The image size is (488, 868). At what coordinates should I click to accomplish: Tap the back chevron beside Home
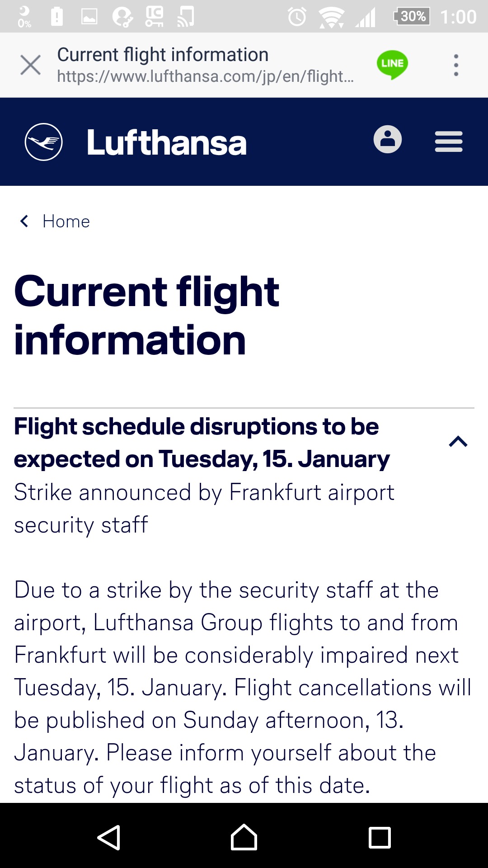[x=24, y=222]
